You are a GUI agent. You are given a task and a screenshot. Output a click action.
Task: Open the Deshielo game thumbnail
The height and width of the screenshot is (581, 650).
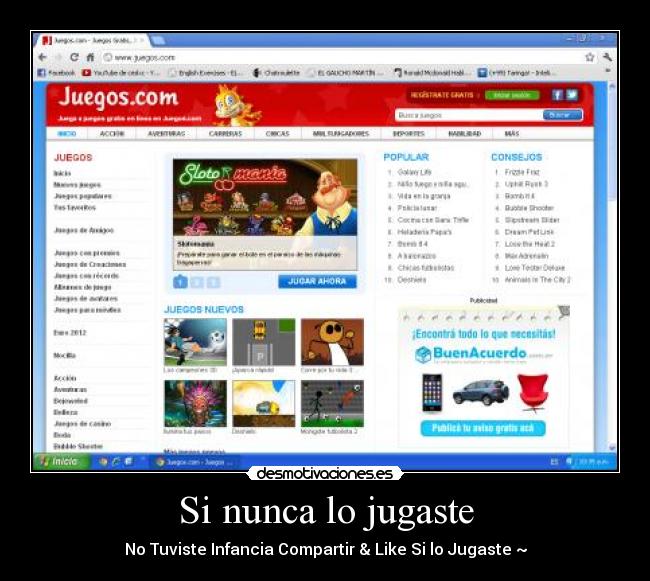click(x=264, y=404)
